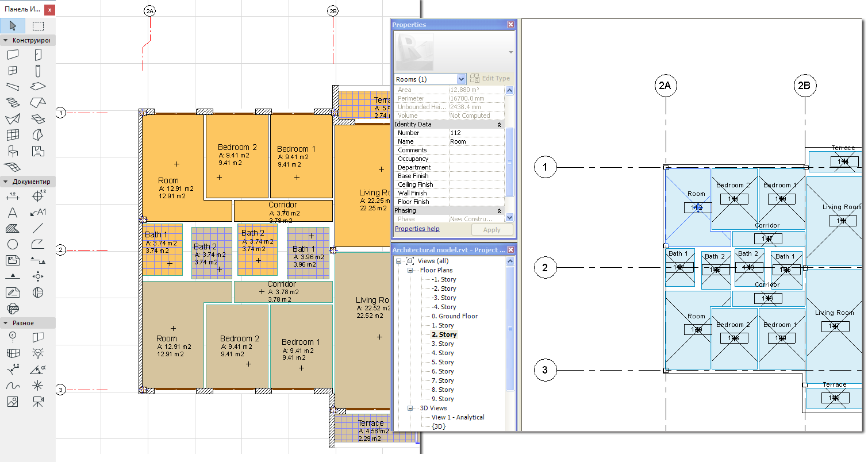Select the Arrow selection tool
Screen dimensions: 868x462
point(13,26)
